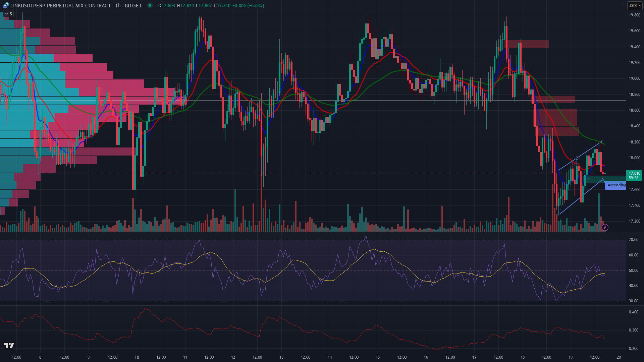
Task: Click date 15 on the time axis
Action: [x=378, y=357]
